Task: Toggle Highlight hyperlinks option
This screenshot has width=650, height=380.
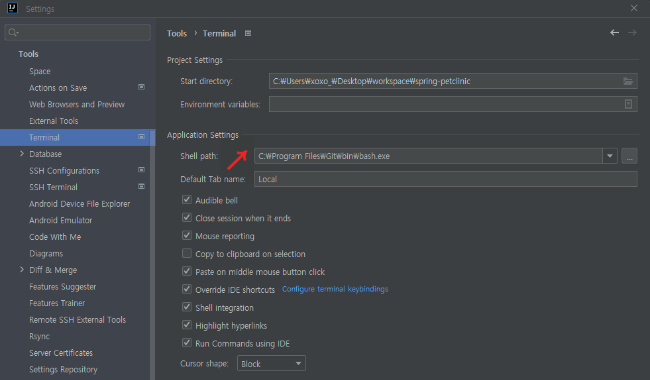Action: tap(187, 325)
